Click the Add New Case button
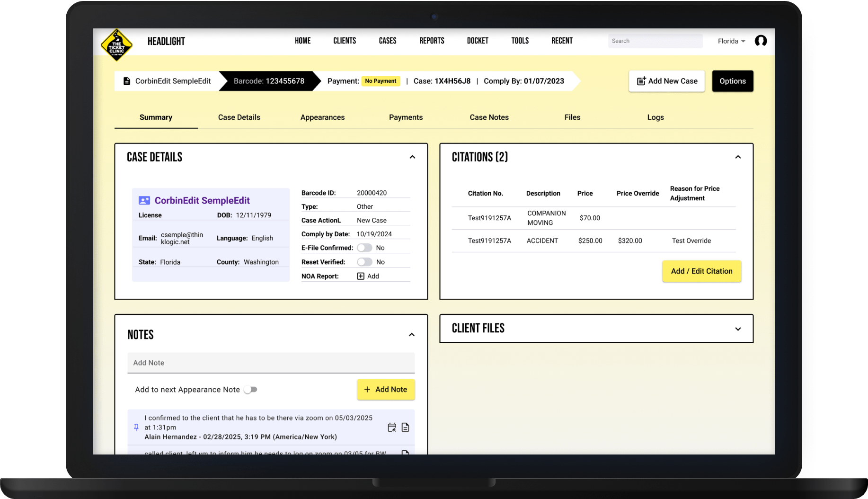Screen dimensions: 868x499 point(667,81)
